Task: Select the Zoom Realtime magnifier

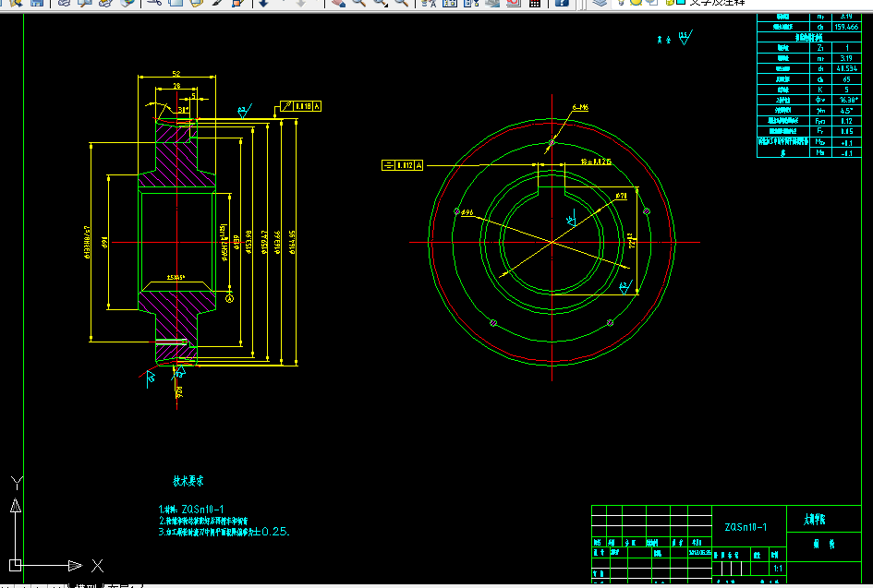Action: (359, 3)
